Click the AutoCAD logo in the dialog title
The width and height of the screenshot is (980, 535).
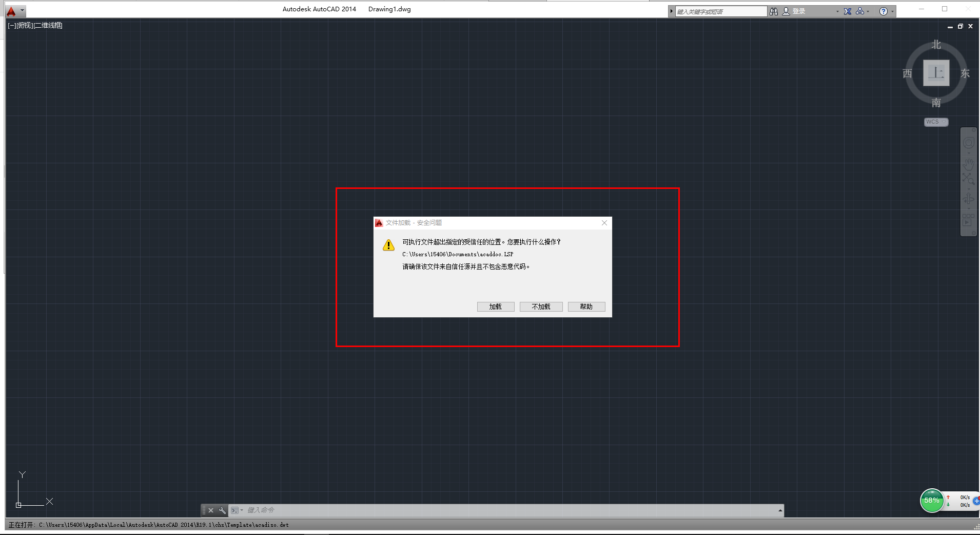coord(379,223)
